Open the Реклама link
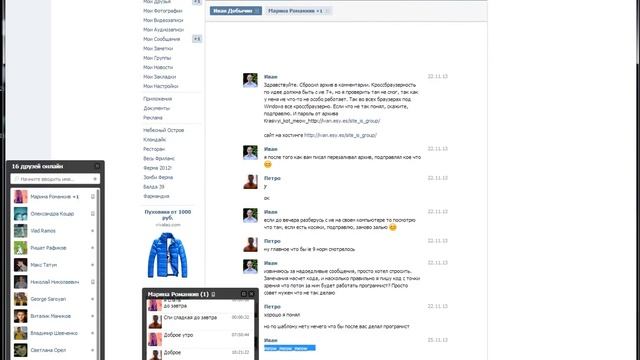This screenshot has height=360, width=640. click(x=153, y=118)
